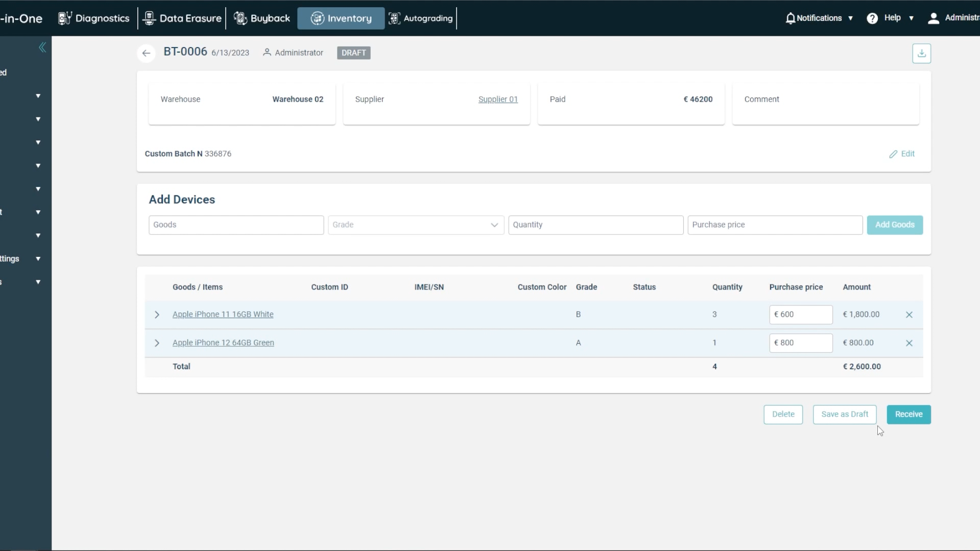Open the Administrator user profile icon
This screenshot has height=551, width=980.
(933, 18)
